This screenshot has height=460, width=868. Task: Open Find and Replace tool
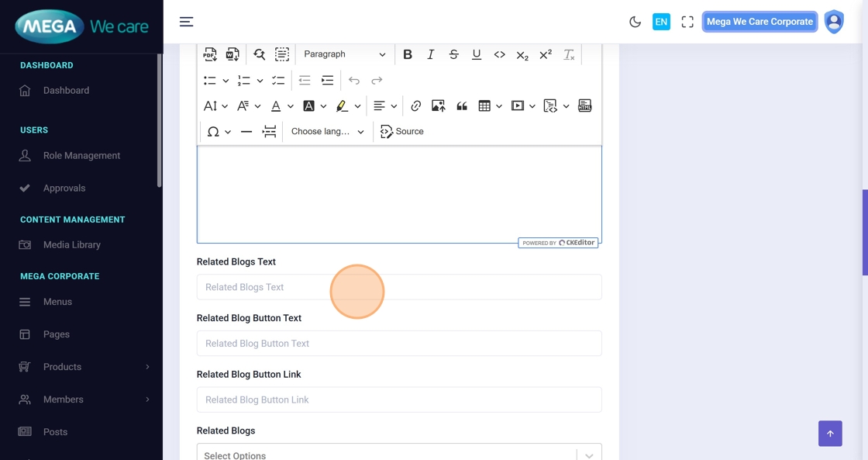(x=259, y=54)
